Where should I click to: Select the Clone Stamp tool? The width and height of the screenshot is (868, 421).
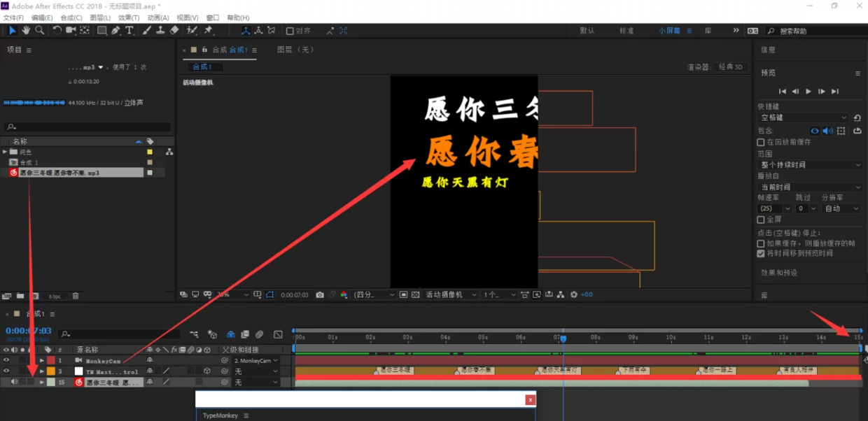160,31
